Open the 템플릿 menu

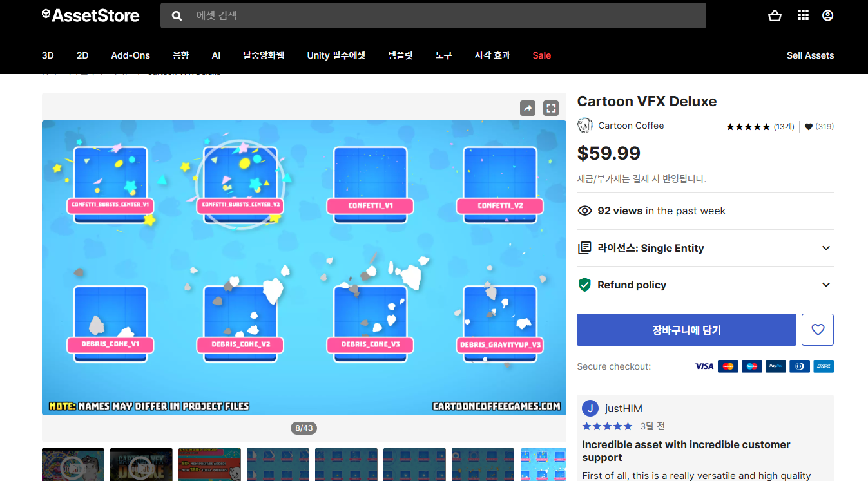click(x=400, y=55)
